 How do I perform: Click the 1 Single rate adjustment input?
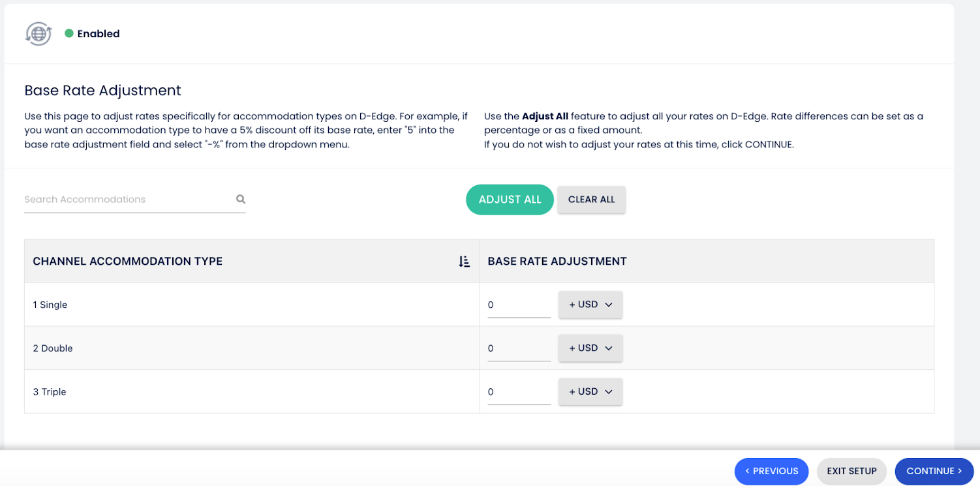519,305
